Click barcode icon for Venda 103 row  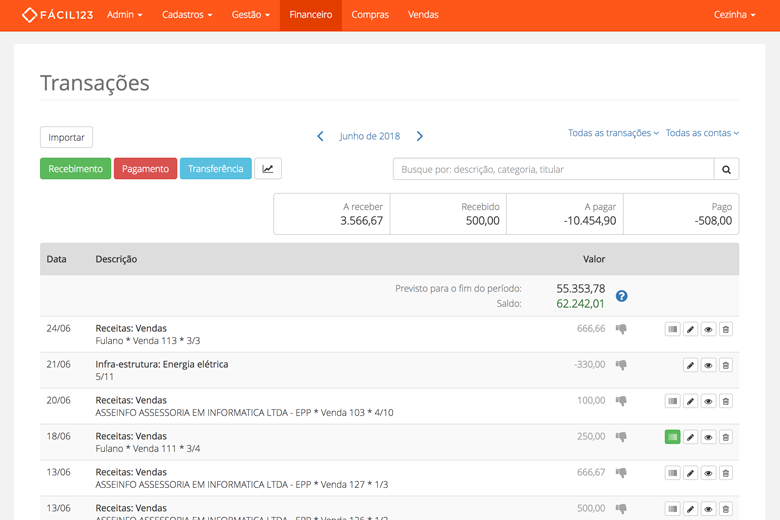tap(673, 401)
